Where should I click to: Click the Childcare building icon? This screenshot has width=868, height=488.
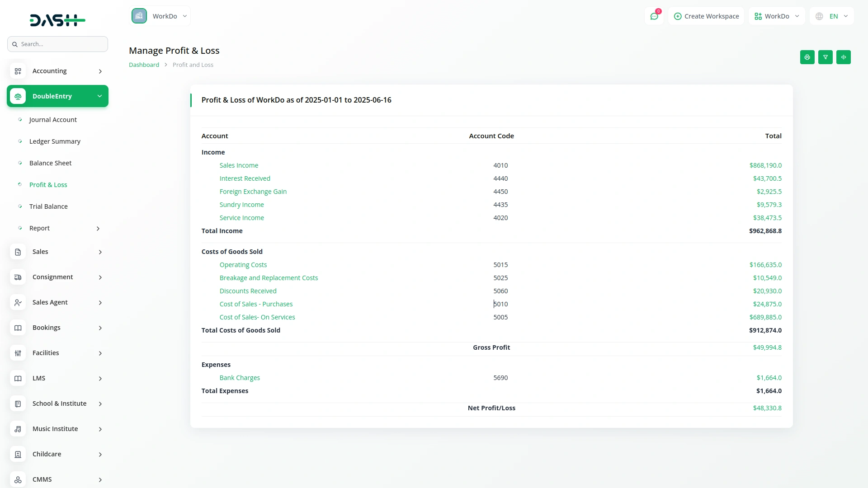click(18, 455)
